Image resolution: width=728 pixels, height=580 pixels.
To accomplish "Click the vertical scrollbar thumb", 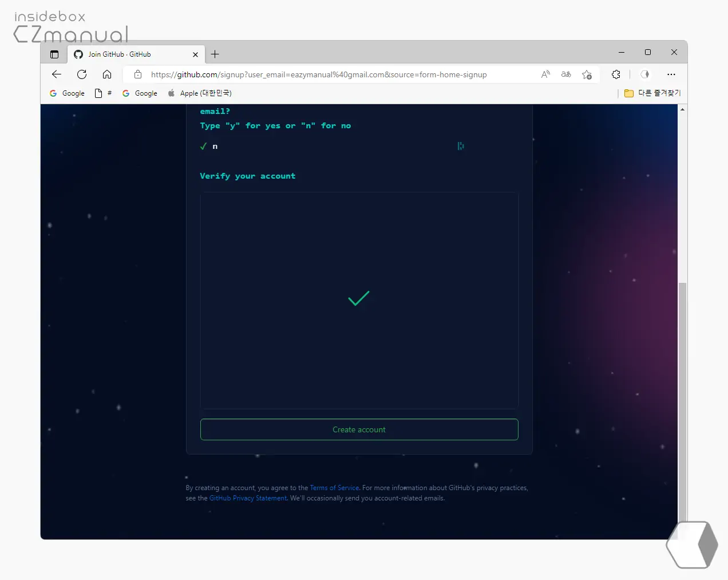I will coord(682,411).
